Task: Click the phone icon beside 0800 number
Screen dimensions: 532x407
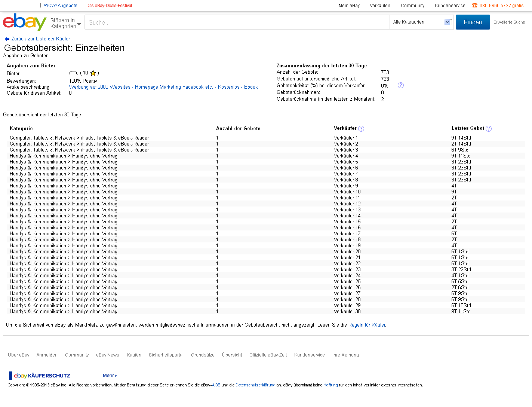Action: (x=475, y=5)
